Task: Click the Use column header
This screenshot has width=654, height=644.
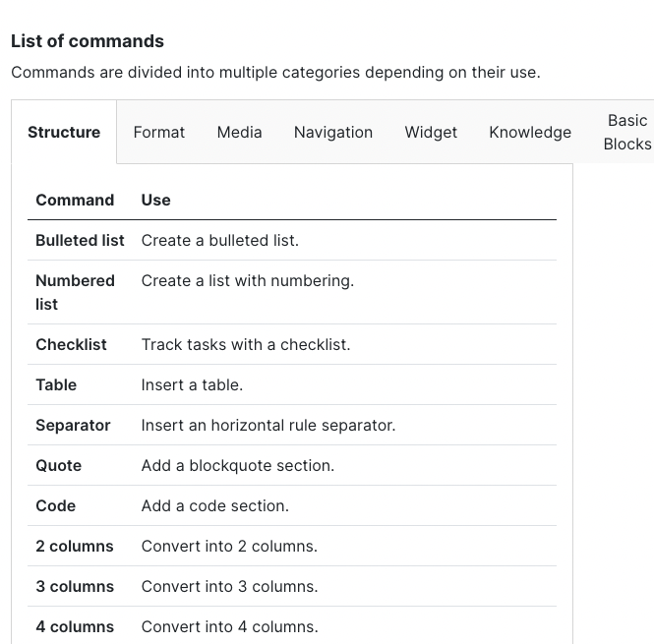Action: click(155, 200)
